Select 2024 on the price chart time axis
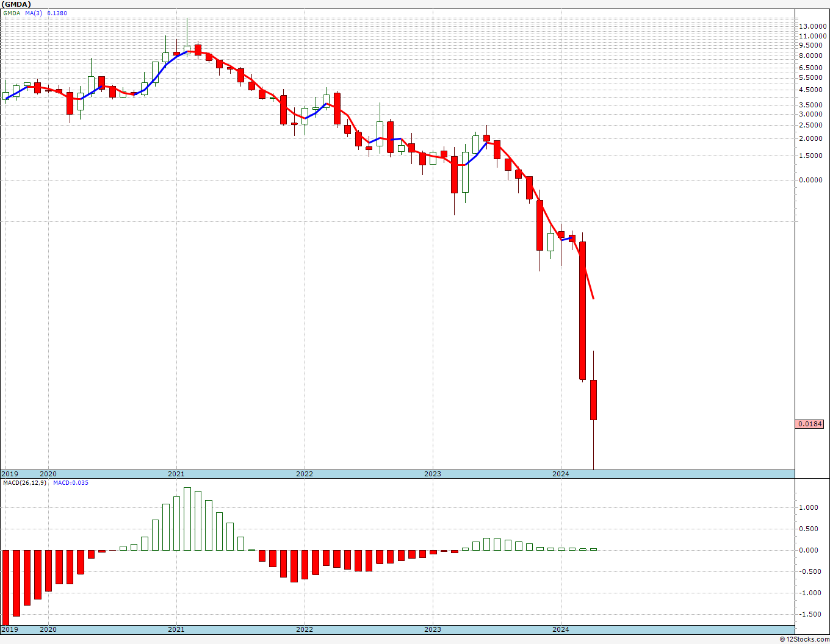This screenshot has width=830, height=644. pos(560,474)
